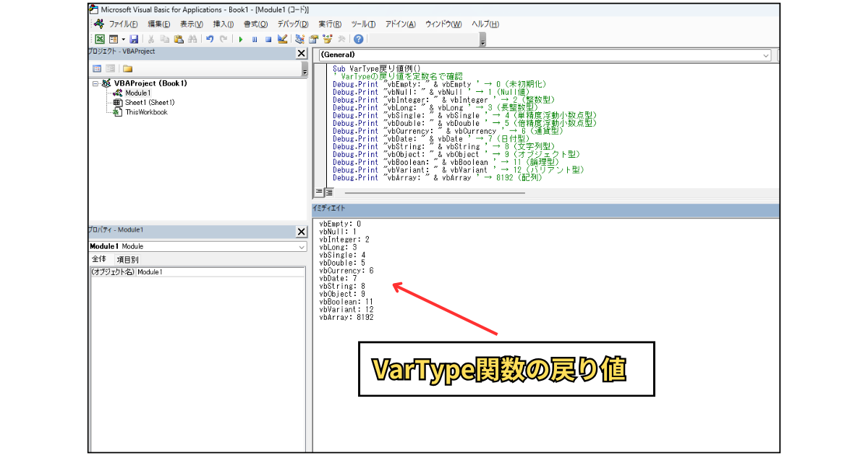Save the workbook with the floppy icon
The height and width of the screenshot is (456, 868).
[134, 39]
